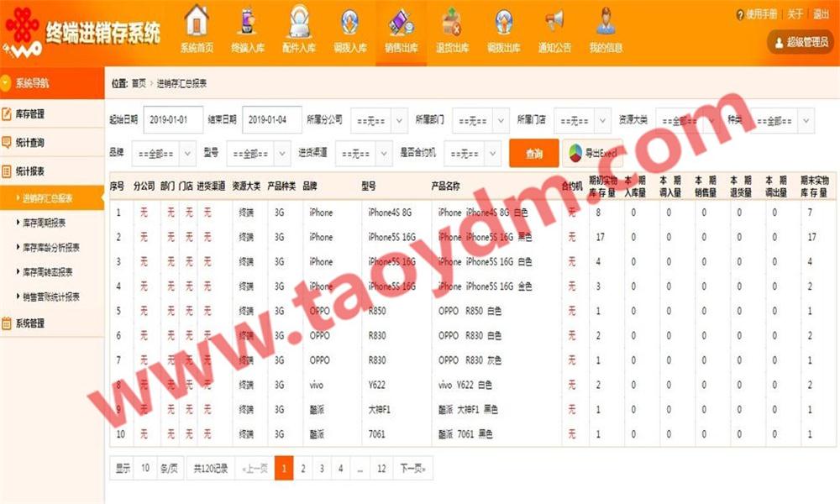Click the 共120记录 total records text
Screen dimensions: 840x504
[211, 469]
